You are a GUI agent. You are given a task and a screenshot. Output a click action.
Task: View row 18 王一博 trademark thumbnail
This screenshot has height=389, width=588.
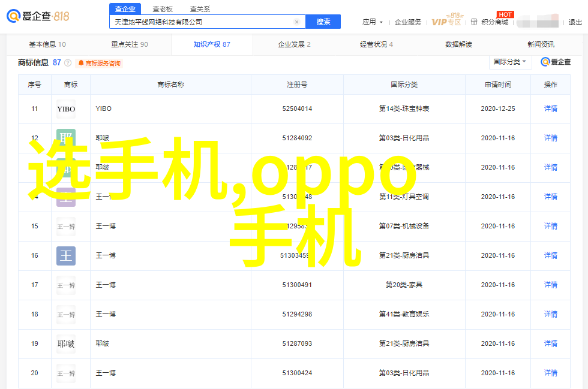click(x=66, y=315)
